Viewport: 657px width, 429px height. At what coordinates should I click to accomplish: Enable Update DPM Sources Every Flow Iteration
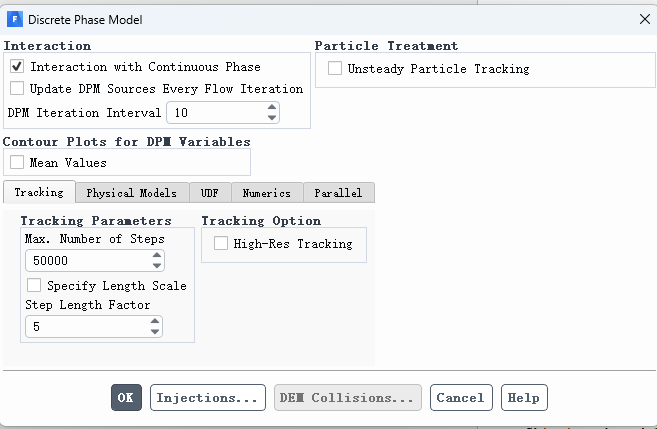pyautogui.click(x=17, y=88)
